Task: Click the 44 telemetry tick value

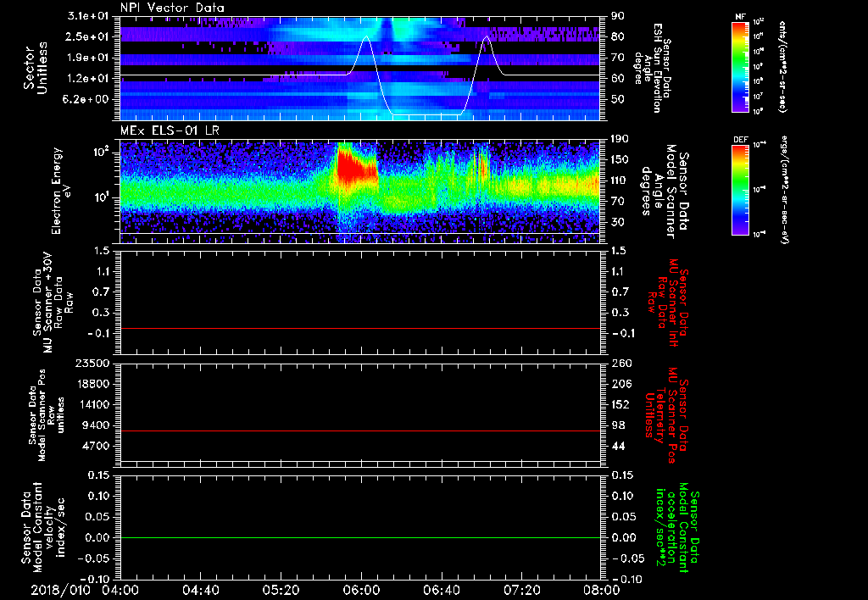Action: (618, 446)
